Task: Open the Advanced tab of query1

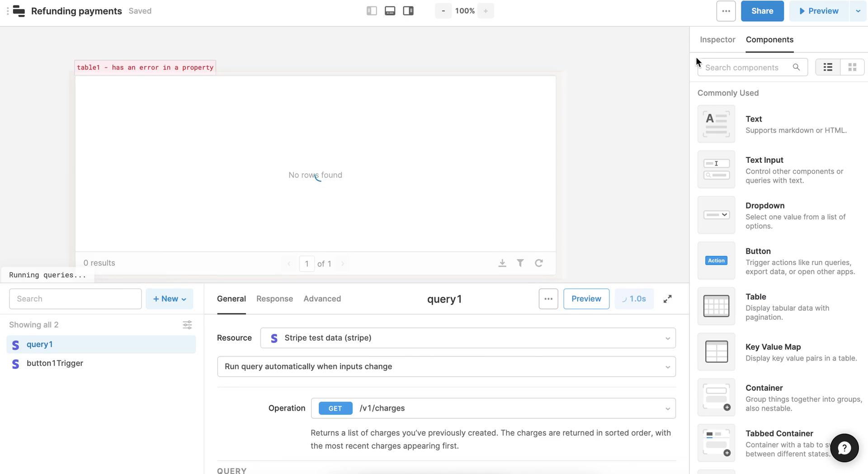Action: 322,299
